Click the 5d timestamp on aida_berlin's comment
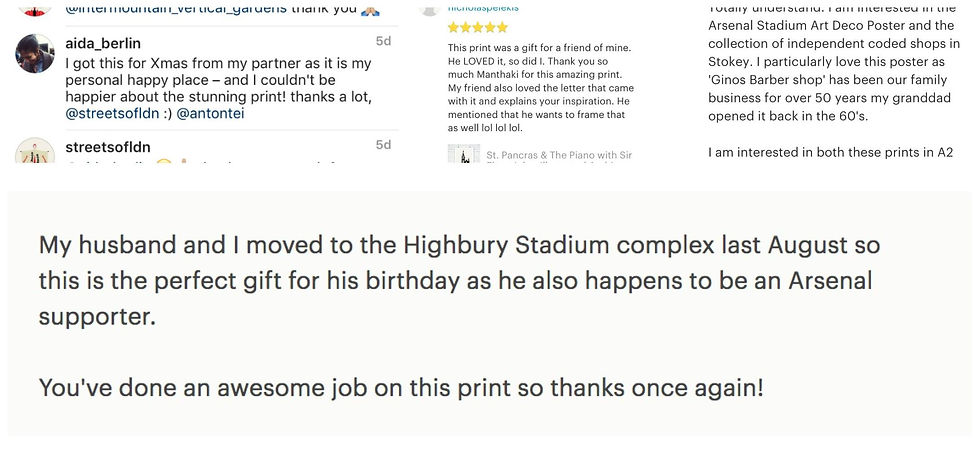 pos(383,42)
